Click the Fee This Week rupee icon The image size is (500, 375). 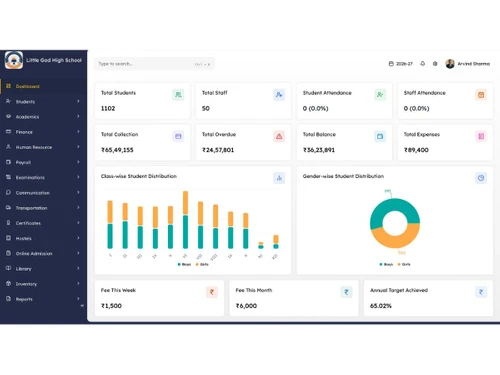(x=212, y=292)
